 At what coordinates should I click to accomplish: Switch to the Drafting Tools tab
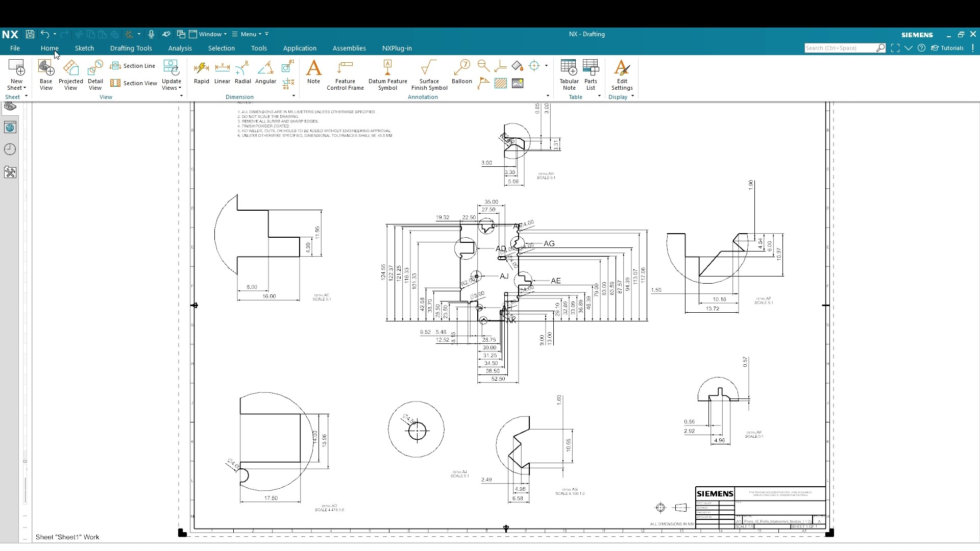pos(131,48)
